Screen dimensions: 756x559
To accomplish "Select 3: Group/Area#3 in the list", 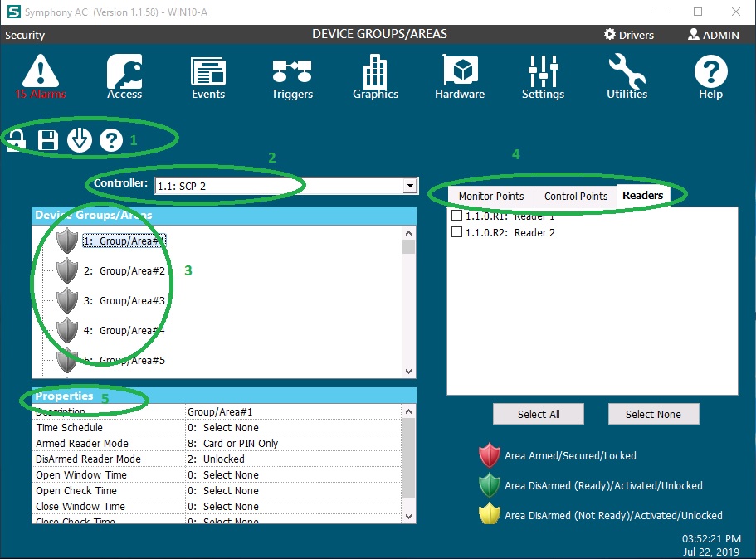I will pos(124,301).
